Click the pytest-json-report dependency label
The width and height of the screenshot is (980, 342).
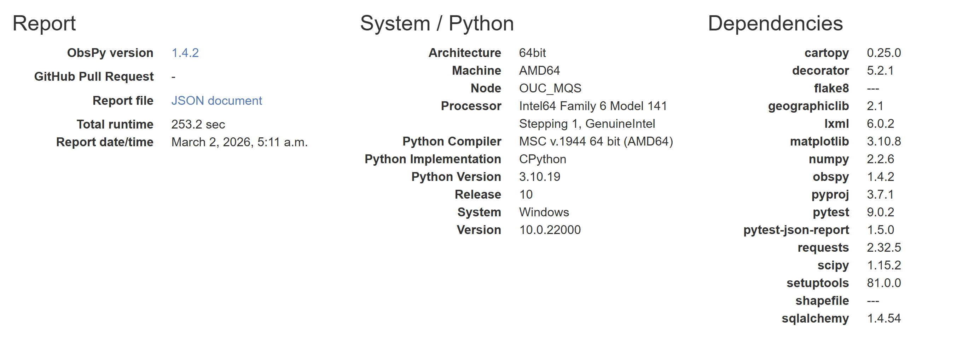pyautogui.click(x=795, y=230)
